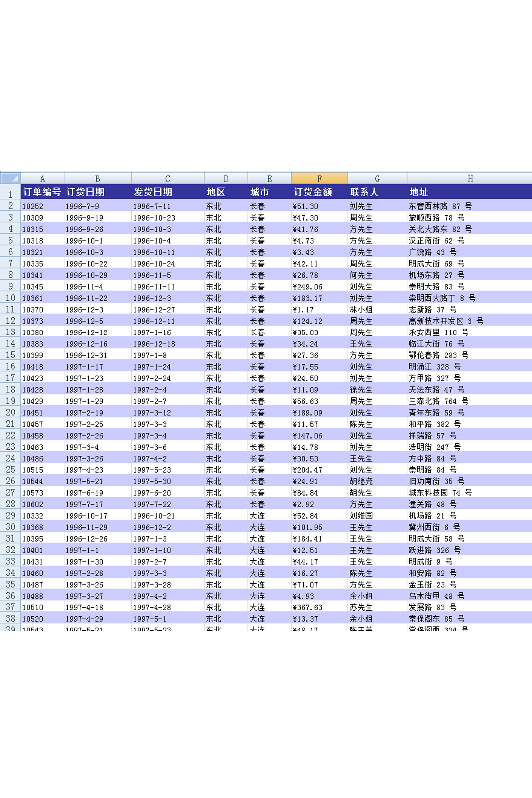Select row 38 header number

10,618
